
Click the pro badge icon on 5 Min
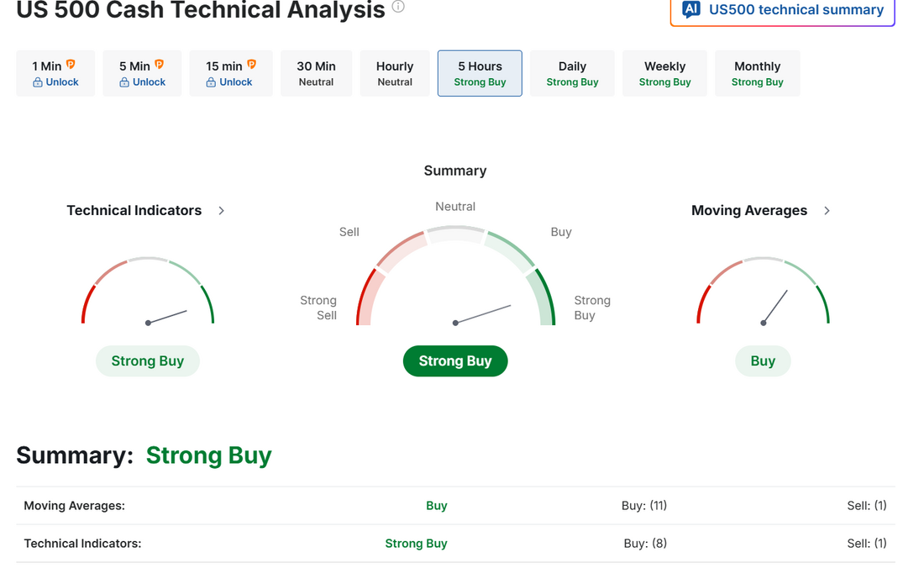click(159, 64)
